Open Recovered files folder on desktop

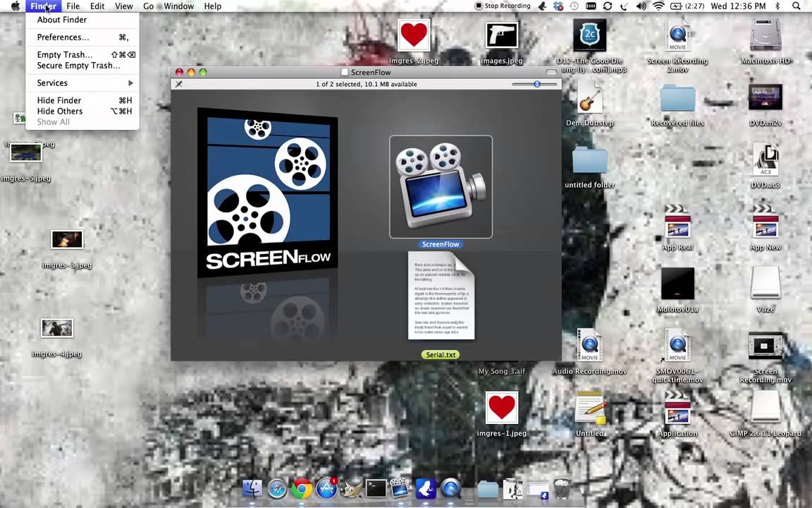(x=677, y=98)
